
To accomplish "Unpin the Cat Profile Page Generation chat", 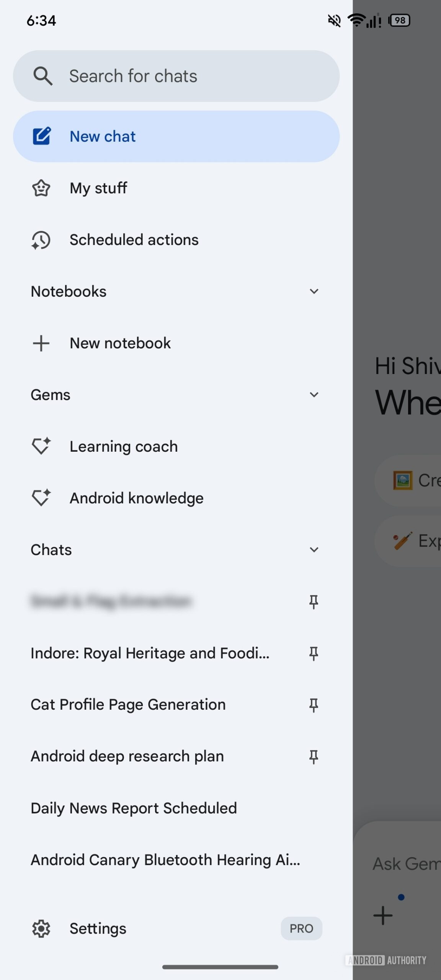I will pyautogui.click(x=314, y=705).
